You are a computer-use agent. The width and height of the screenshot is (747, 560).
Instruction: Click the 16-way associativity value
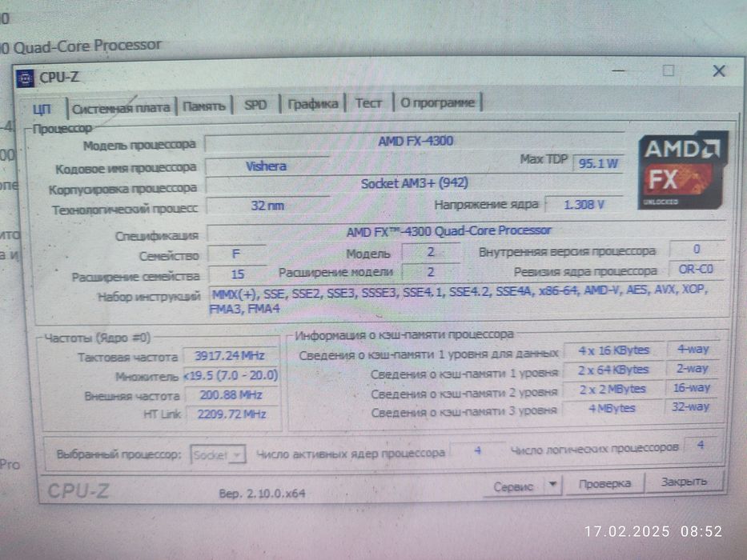692,388
